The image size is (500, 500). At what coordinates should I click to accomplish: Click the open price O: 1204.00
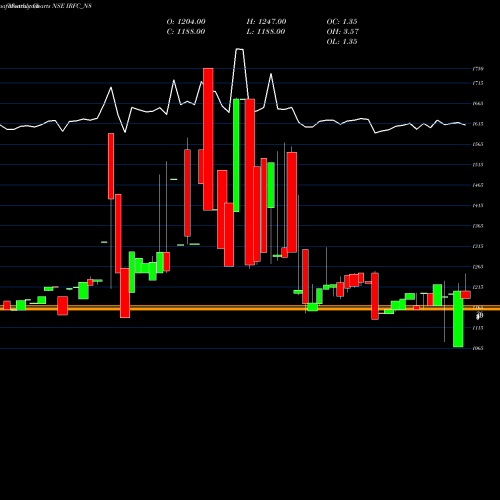click(x=186, y=22)
